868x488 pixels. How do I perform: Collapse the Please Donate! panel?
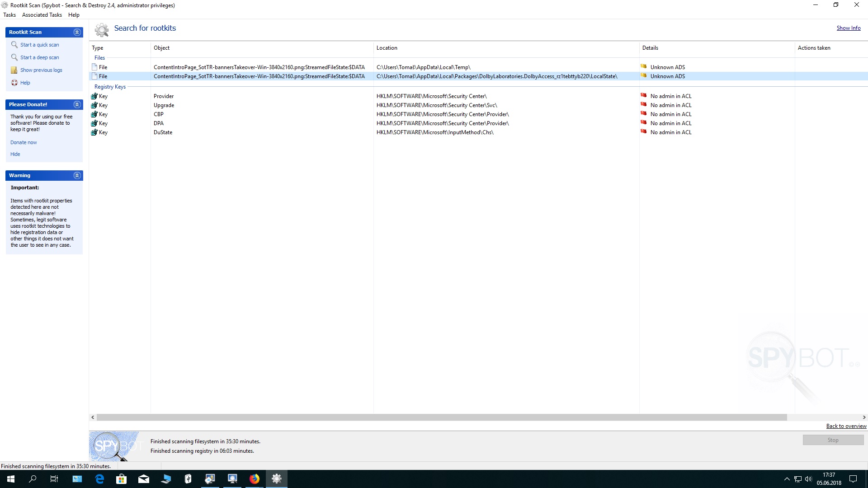[77, 104]
